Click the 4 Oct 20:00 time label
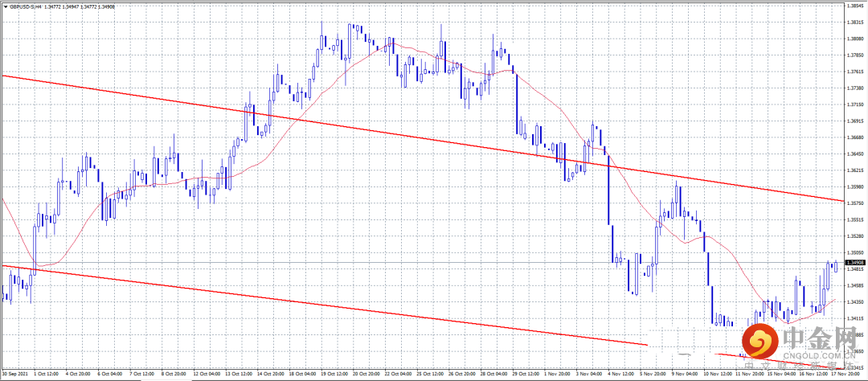Screen dimensions: 868x381 [x=79, y=375]
